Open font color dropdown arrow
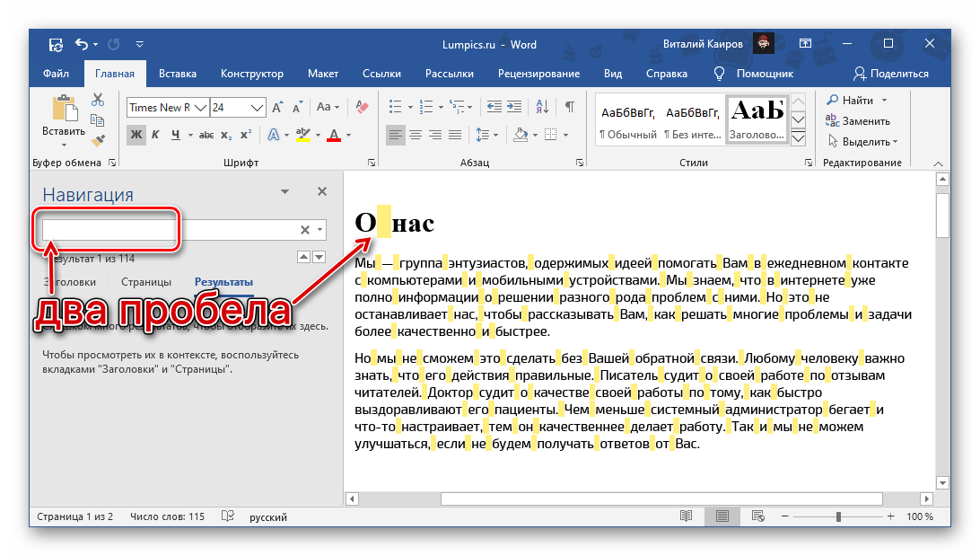The height and width of the screenshot is (556, 980). pyautogui.click(x=349, y=136)
